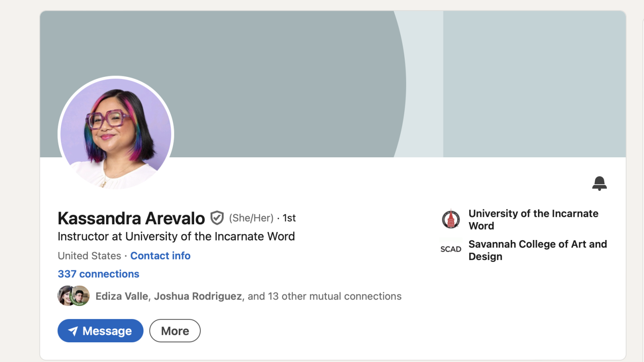Click the Ediza Valle name in mutual connections
This screenshot has width=644, height=362.
point(122,296)
